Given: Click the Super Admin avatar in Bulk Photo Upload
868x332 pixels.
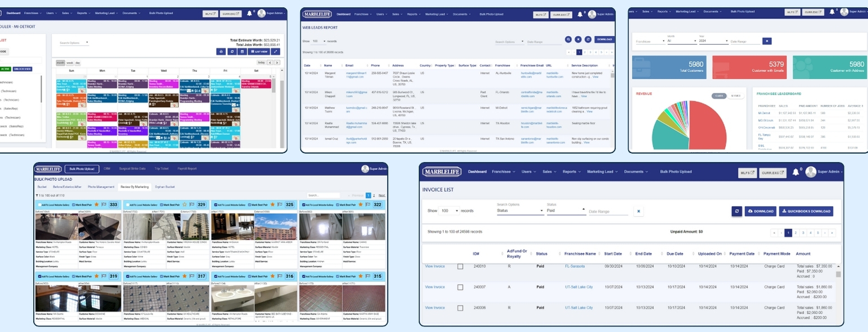Looking at the screenshot, I should 365,169.
